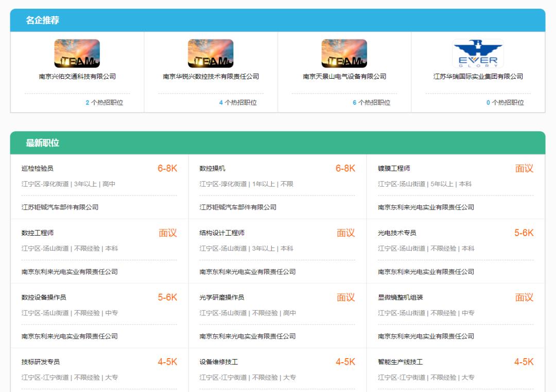Open the 技标研发专员 job posting
The height and width of the screenshot is (392, 556).
coord(41,362)
